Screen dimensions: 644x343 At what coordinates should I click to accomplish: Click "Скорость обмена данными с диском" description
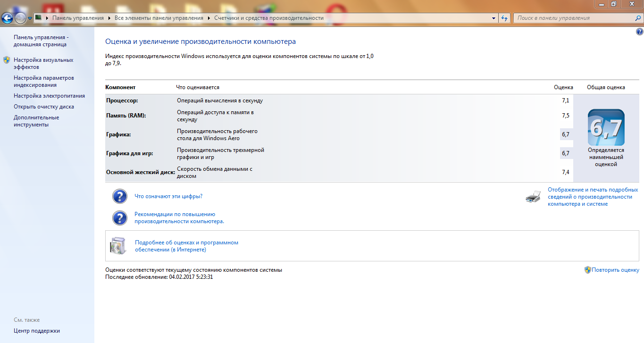pos(215,172)
